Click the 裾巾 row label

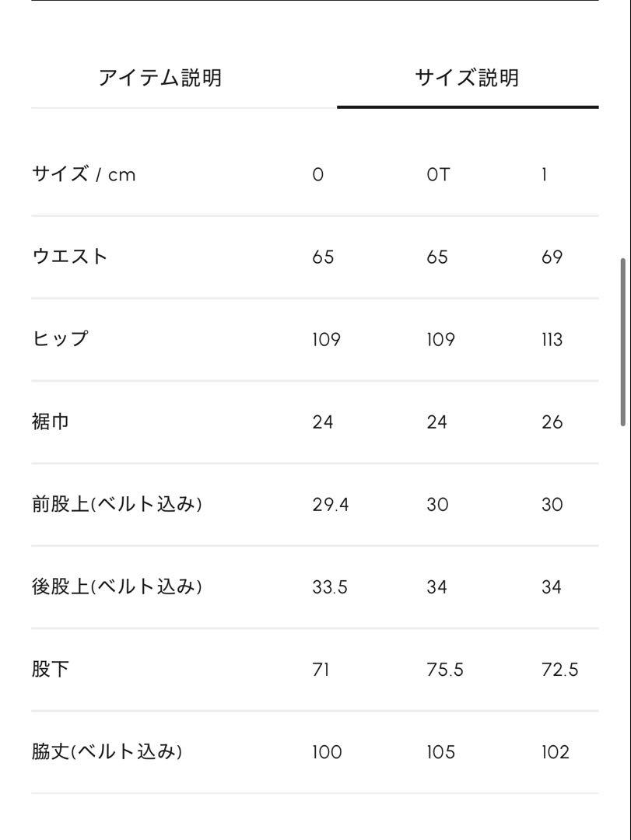(51, 422)
